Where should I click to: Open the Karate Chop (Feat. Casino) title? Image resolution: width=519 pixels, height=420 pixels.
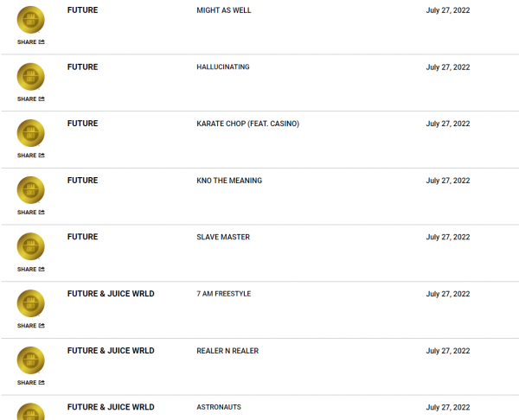(248, 124)
